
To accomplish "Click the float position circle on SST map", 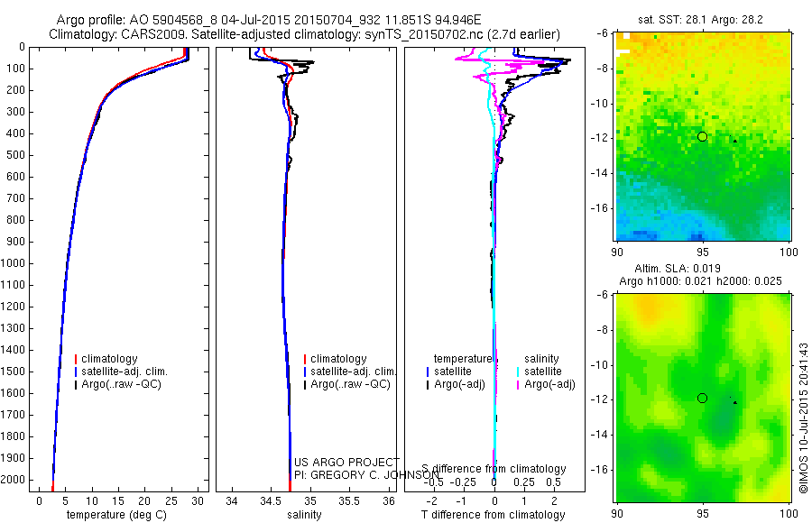I will pos(702,137).
